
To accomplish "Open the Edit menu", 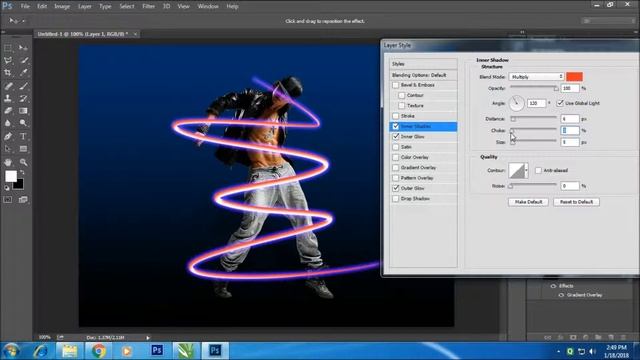I will (x=42, y=6).
